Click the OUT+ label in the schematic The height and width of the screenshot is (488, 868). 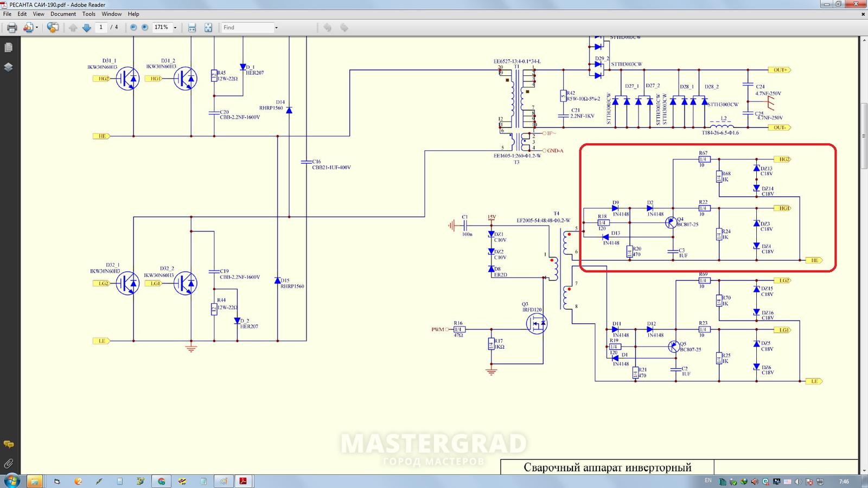(x=780, y=70)
